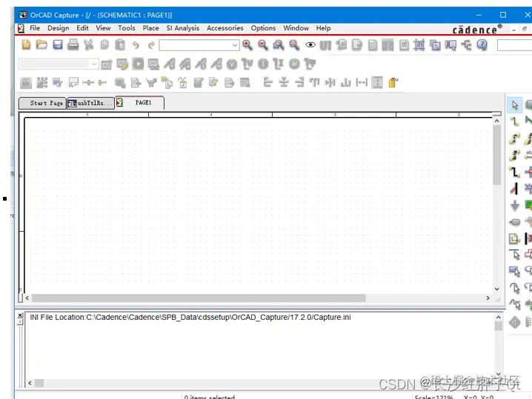The width and height of the screenshot is (532, 399).
Task: Click the INI File Location log line
Action: tap(190, 318)
